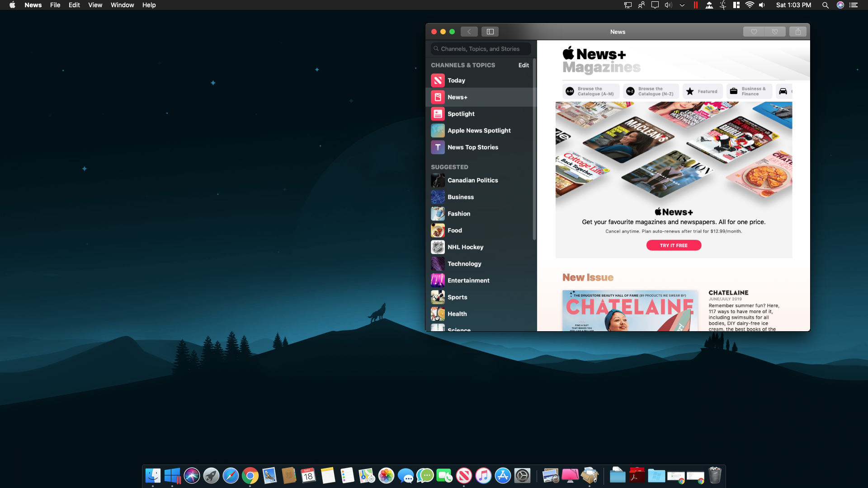
Task: Open the News app menu in the menu bar
Action: [x=33, y=5]
